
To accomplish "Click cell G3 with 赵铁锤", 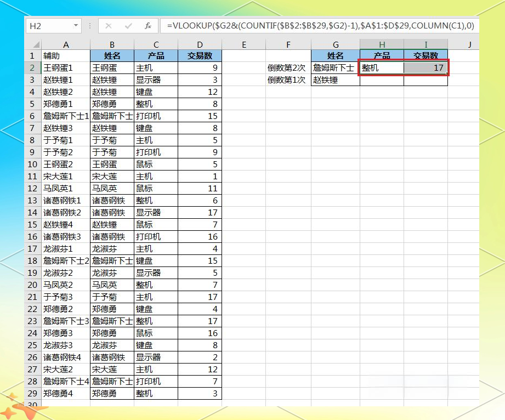I will point(336,80).
